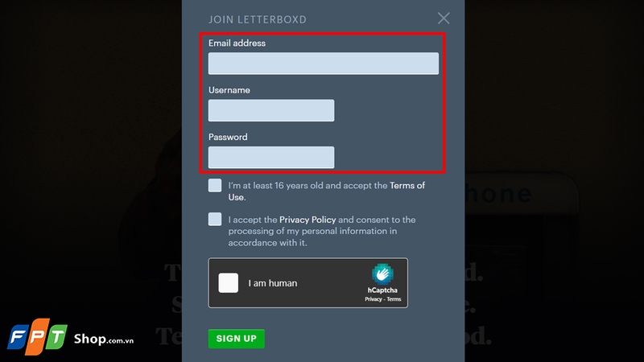644x362 pixels.
Task: Open the hCaptcha Terms link
Action: click(394, 299)
